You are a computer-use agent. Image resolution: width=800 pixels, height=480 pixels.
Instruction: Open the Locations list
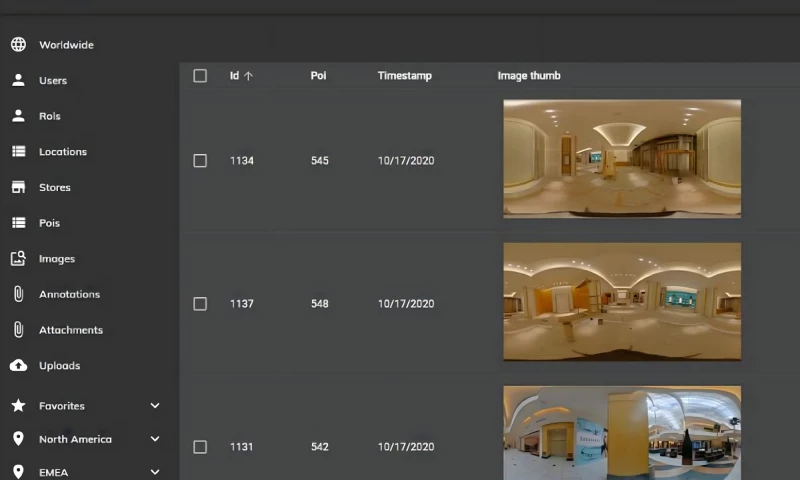tap(63, 152)
